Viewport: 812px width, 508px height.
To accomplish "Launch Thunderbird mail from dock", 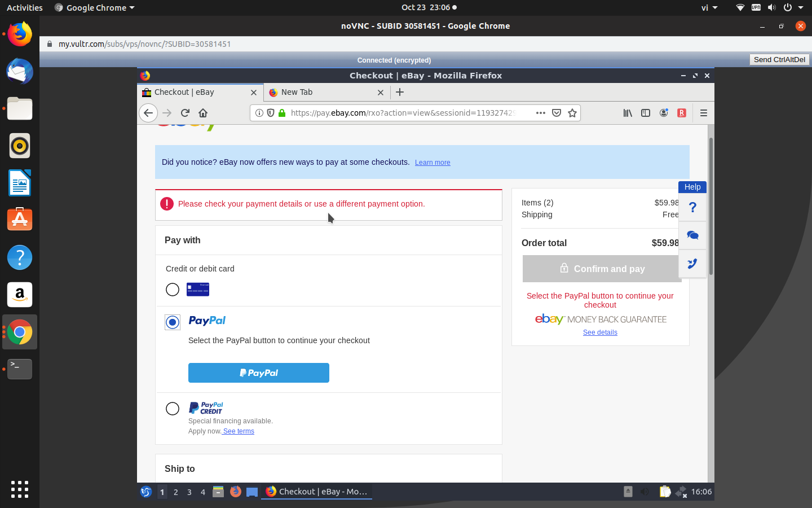I will [20, 72].
